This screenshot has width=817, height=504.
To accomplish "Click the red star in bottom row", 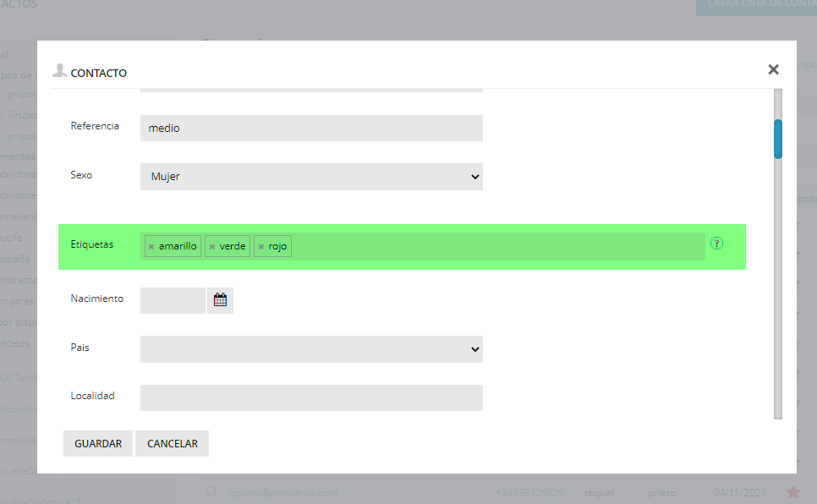I will (x=793, y=492).
